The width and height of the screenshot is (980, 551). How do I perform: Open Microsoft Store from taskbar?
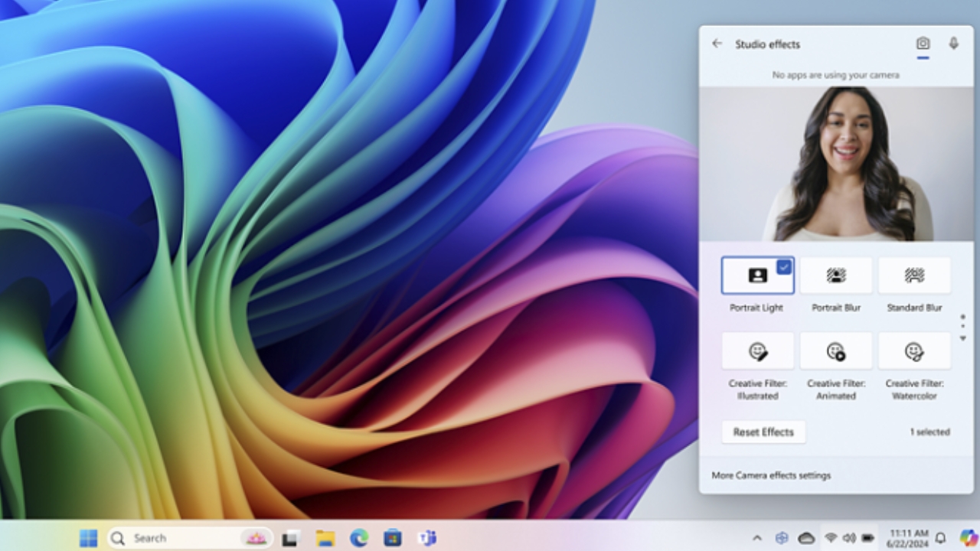tap(393, 538)
